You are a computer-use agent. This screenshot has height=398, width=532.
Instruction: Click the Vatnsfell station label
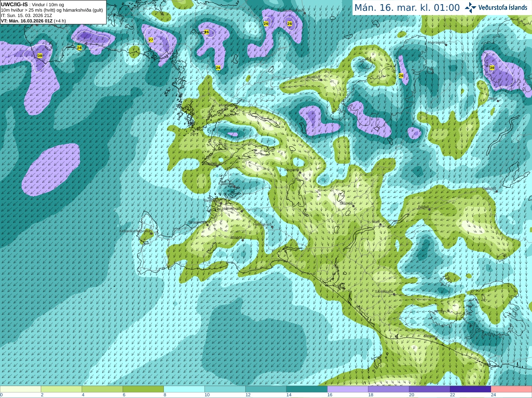click(489, 189)
